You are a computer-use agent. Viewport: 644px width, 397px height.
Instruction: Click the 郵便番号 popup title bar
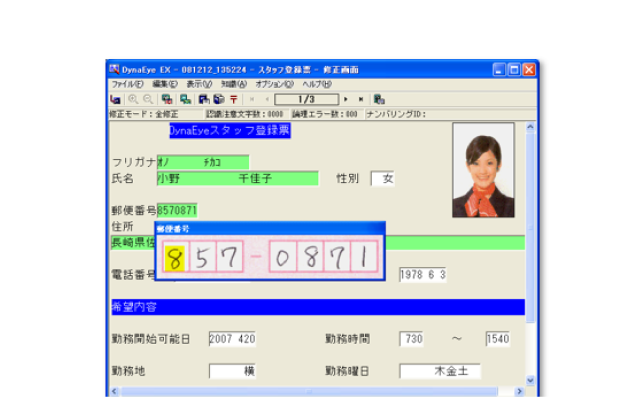270,229
